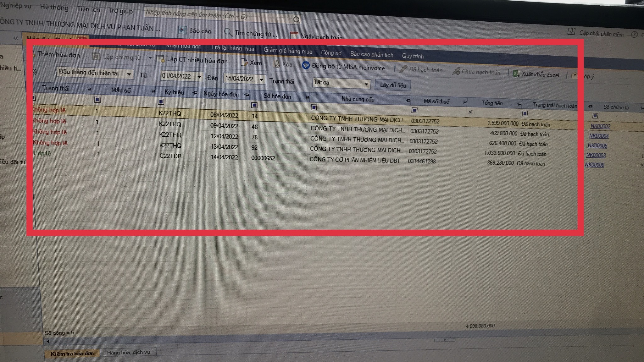Switch to Giảm giá hàng mua tab
The image size is (644, 362).
(x=288, y=51)
